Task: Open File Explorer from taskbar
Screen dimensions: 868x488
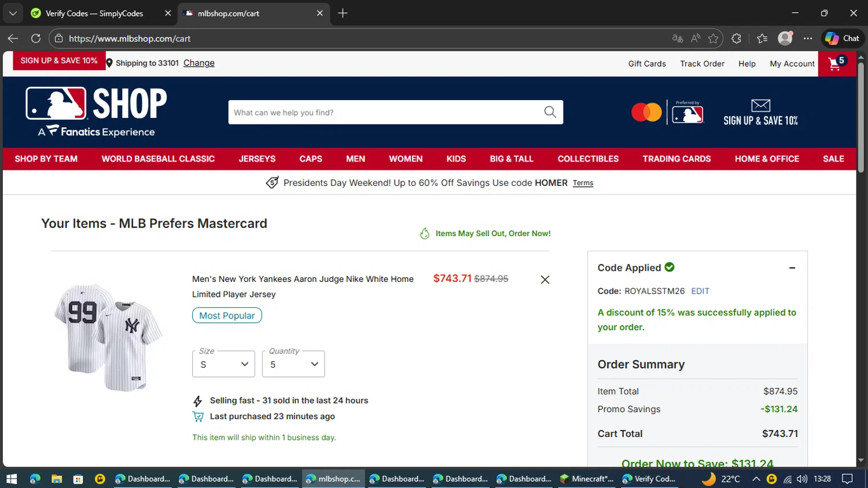Action: click(56, 479)
